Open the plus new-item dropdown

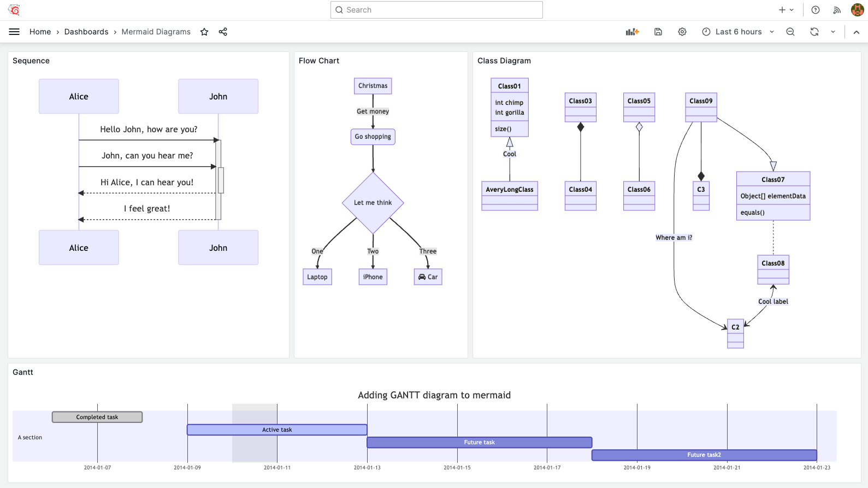tap(786, 10)
